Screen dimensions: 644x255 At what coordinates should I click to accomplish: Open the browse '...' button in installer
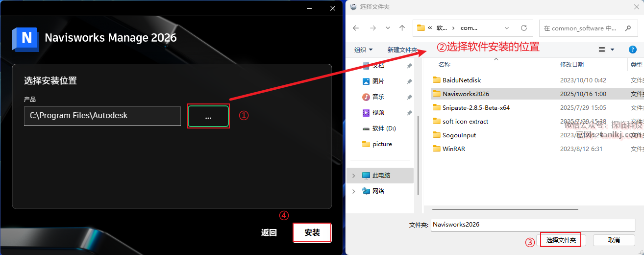(x=208, y=117)
